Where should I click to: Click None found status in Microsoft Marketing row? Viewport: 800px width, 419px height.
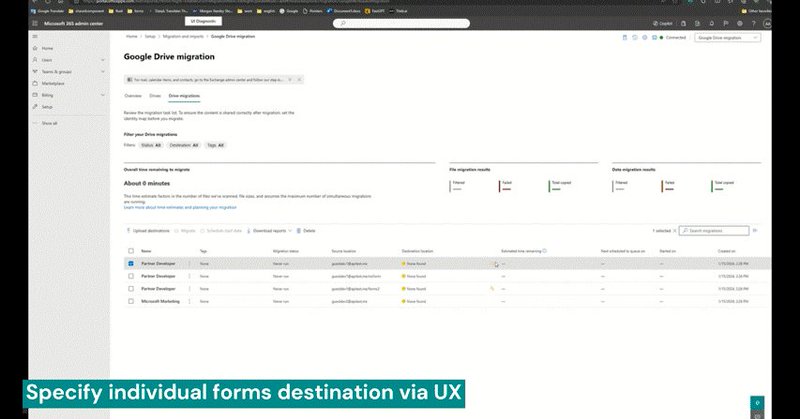point(414,302)
